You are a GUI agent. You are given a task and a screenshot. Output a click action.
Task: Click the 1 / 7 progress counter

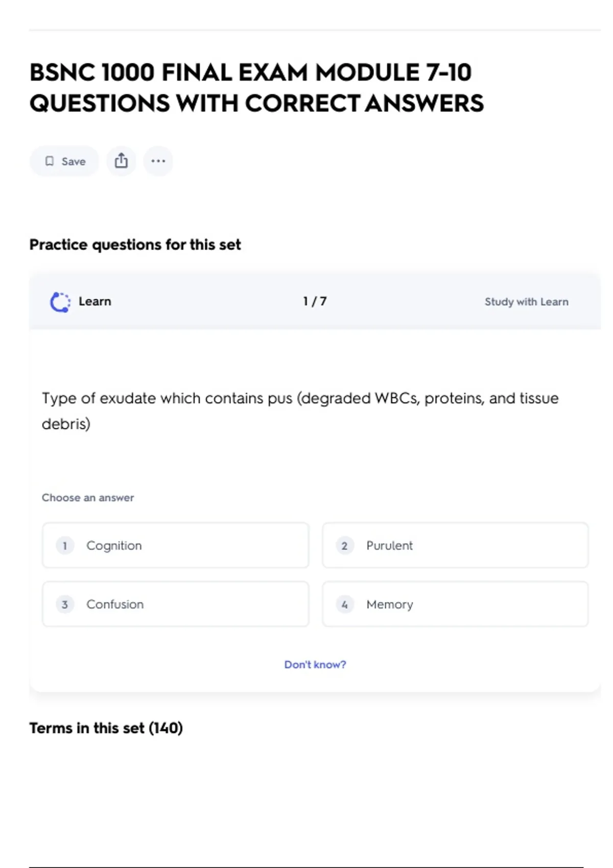tap(315, 301)
